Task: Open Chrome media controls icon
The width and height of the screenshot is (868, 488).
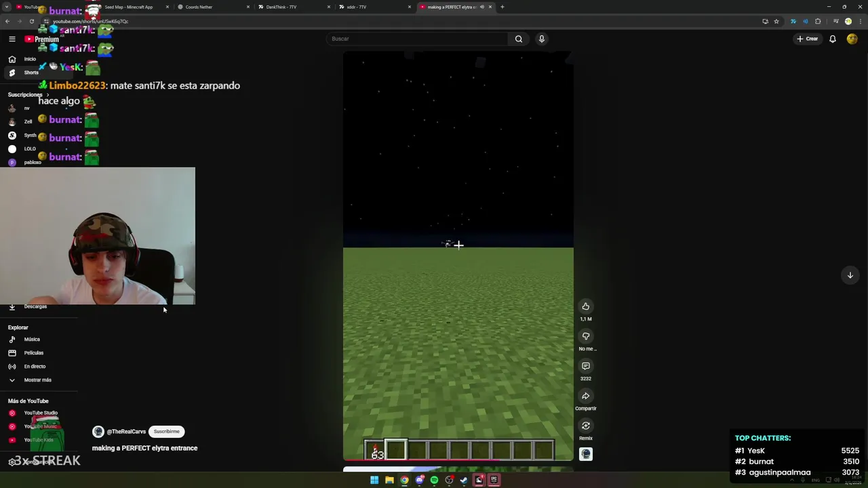Action: (x=835, y=21)
